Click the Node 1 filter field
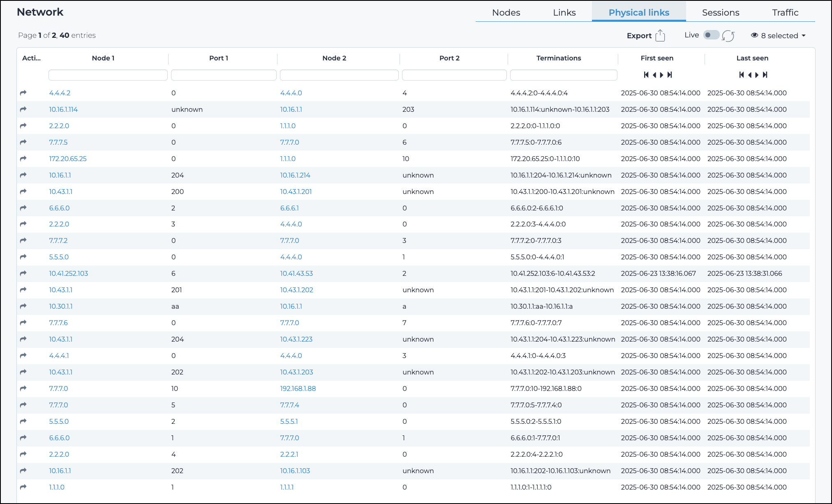This screenshot has width=832, height=504. tap(108, 75)
